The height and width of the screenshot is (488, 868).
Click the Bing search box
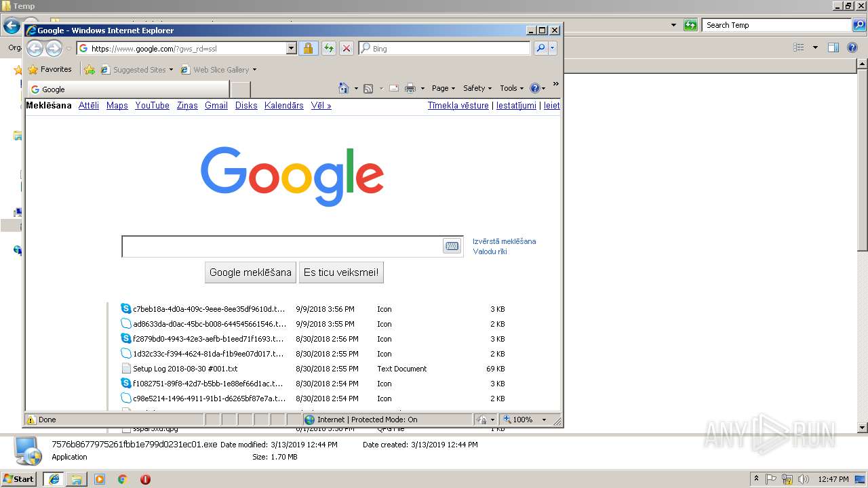[444, 48]
